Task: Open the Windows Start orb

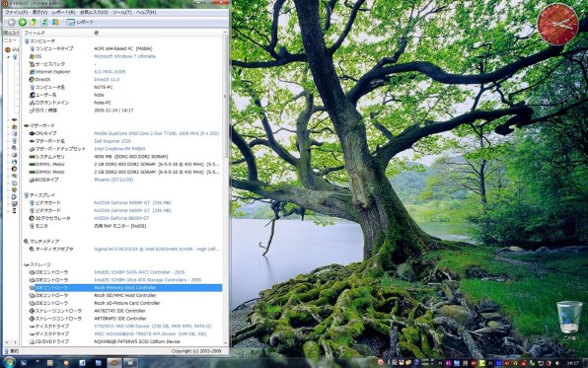Action: [8, 362]
